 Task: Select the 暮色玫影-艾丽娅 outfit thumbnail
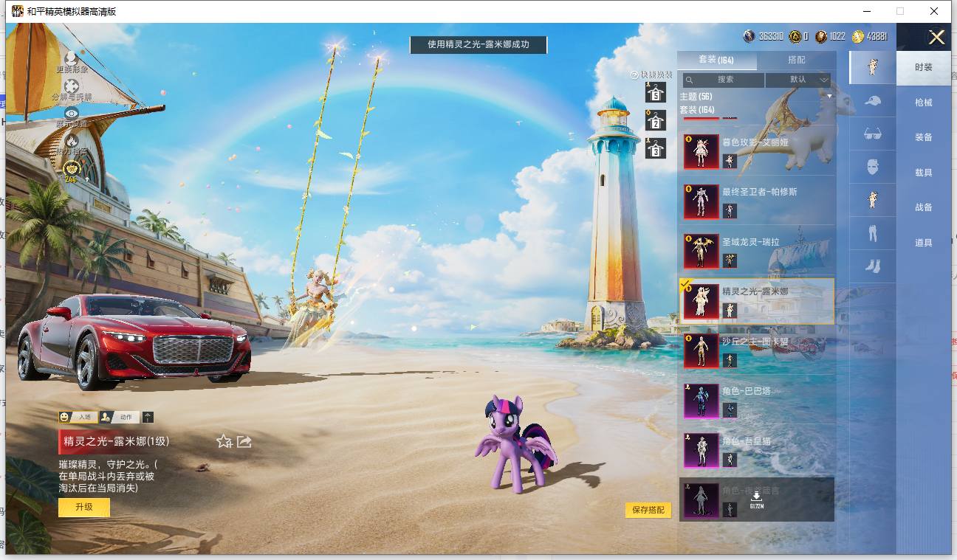pyautogui.click(x=701, y=152)
